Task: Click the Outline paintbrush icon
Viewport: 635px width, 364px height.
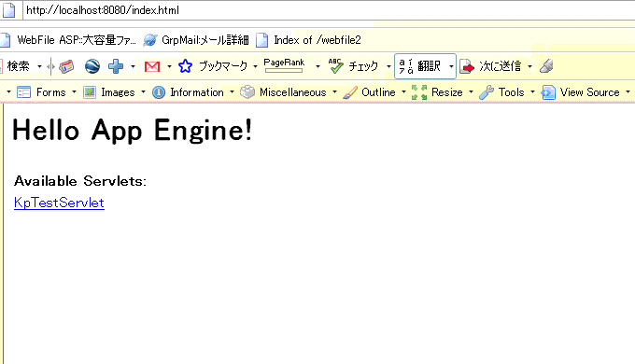Action: 350,92
